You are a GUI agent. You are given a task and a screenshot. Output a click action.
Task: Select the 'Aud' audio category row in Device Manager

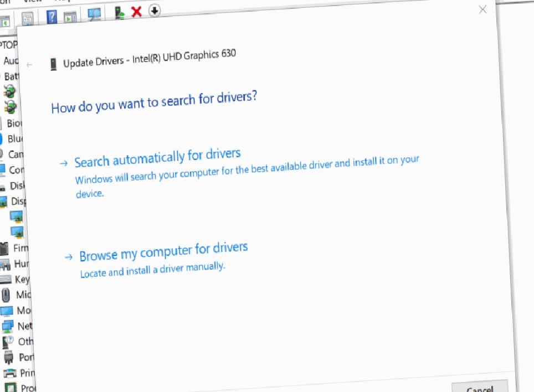click(11, 60)
